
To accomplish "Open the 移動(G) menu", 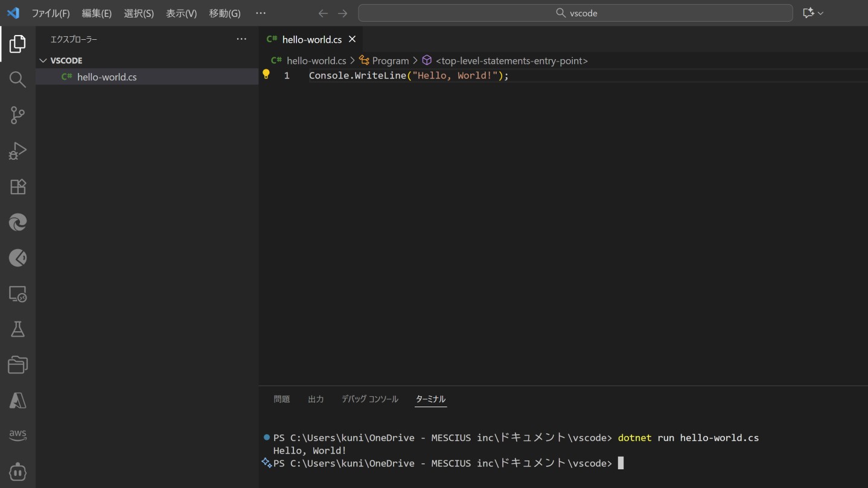I will pos(225,13).
